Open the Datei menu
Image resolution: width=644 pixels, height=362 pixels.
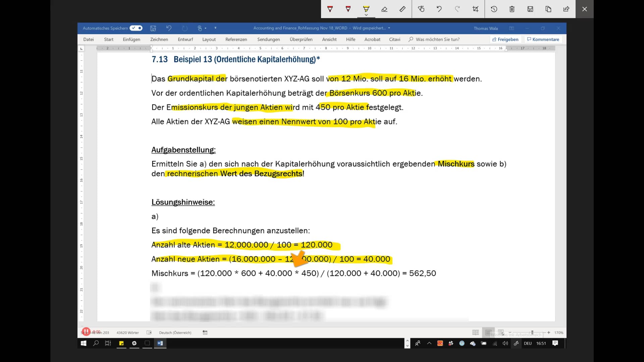pos(89,39)
